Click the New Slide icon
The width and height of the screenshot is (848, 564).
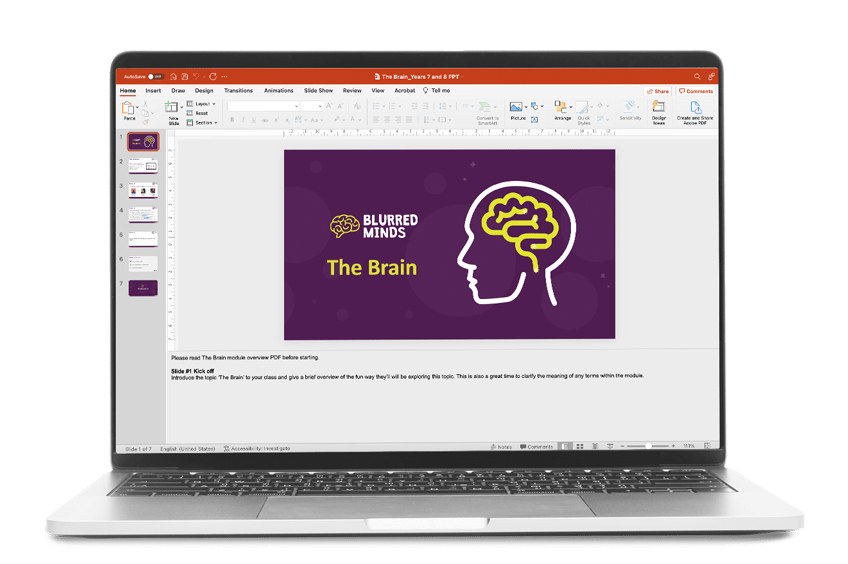[x=171, y=107]
